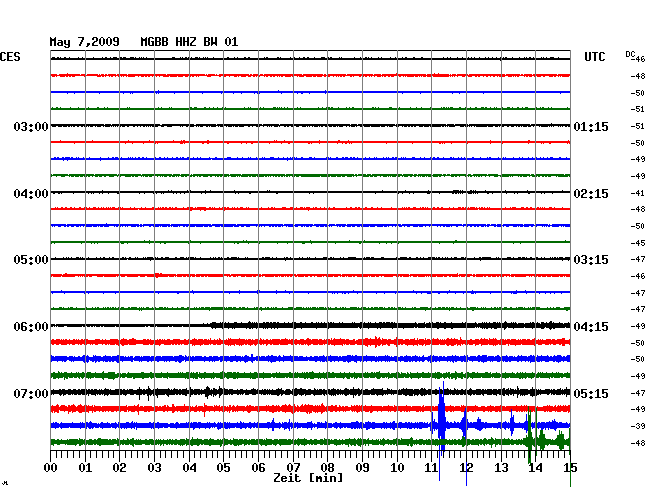
Task: Click the date label 'May 7,2009'
Action: pyautogui.click(x=84, y=42)
